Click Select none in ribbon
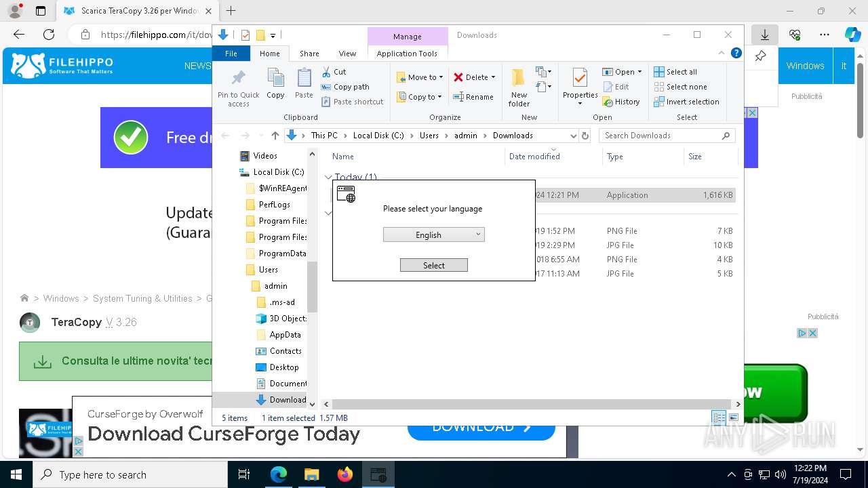This screenshot has height=488, width=868. pyautogui.click(x=680, y=87)
